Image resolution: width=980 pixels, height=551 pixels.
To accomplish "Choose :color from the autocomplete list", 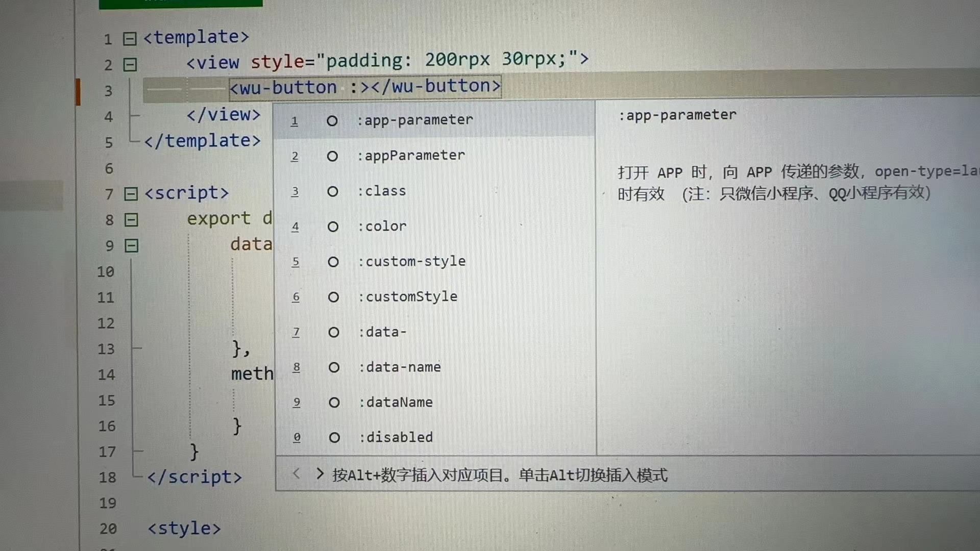I will [434, 226].
